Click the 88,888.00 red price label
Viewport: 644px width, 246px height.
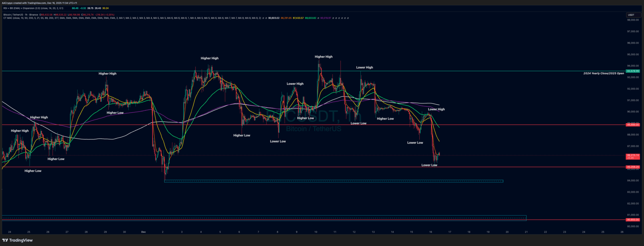[x=633, y=125]
